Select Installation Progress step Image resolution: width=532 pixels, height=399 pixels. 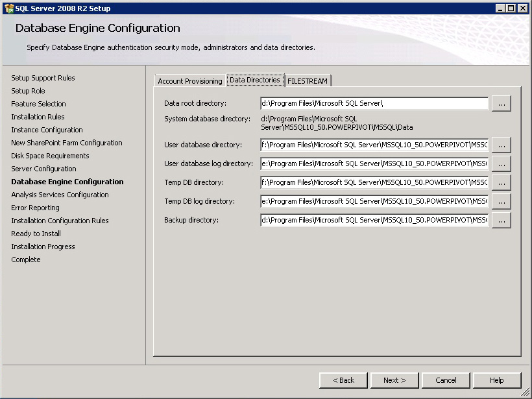(x=43, y=247)
